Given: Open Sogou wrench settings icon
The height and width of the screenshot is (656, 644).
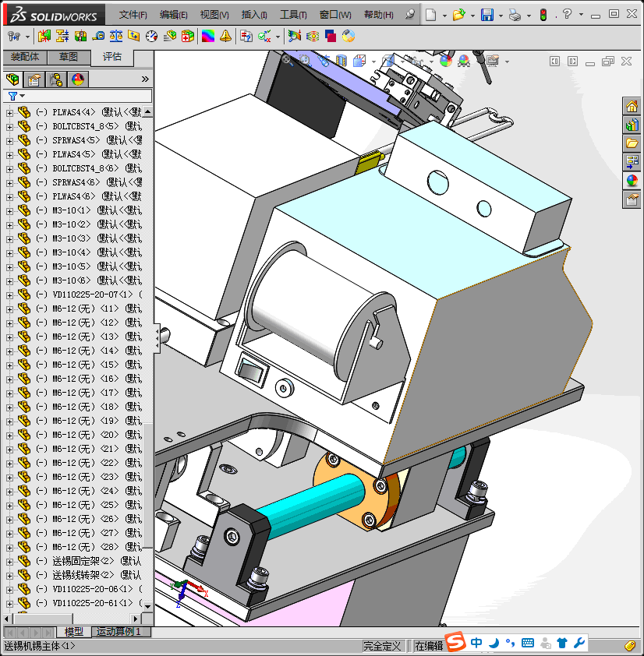Looking at the screenshot, I should (579, 643).
